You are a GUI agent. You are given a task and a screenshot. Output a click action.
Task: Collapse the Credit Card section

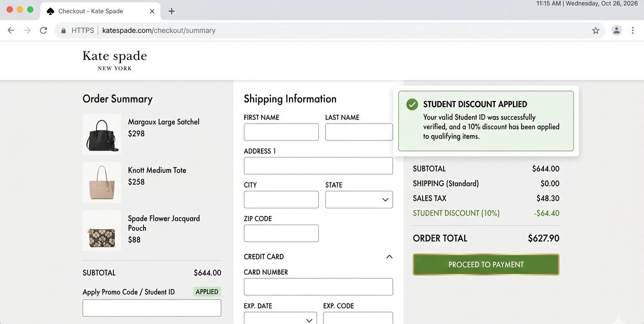(389, 257)
